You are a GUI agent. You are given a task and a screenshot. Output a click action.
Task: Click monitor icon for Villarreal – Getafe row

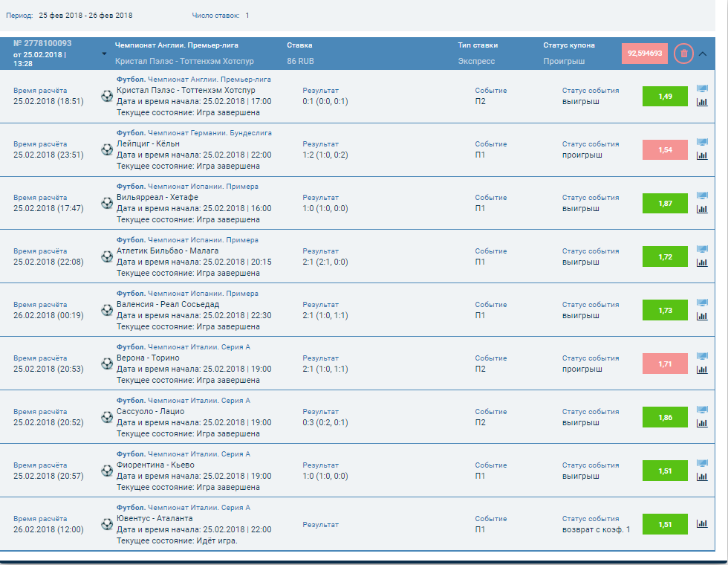702,196
